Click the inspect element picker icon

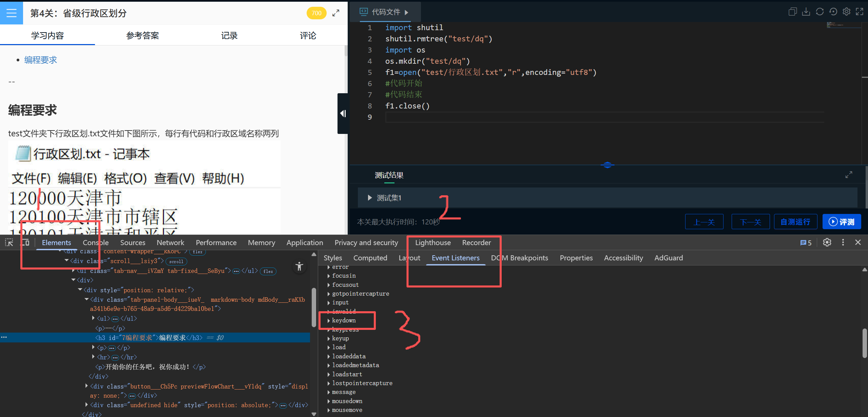coord(9,242)
